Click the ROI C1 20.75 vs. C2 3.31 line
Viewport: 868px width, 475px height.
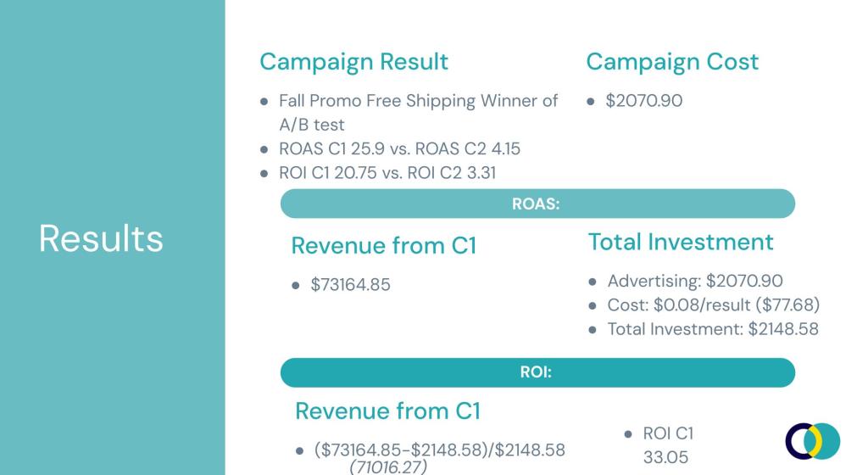(x=387, y=173)
